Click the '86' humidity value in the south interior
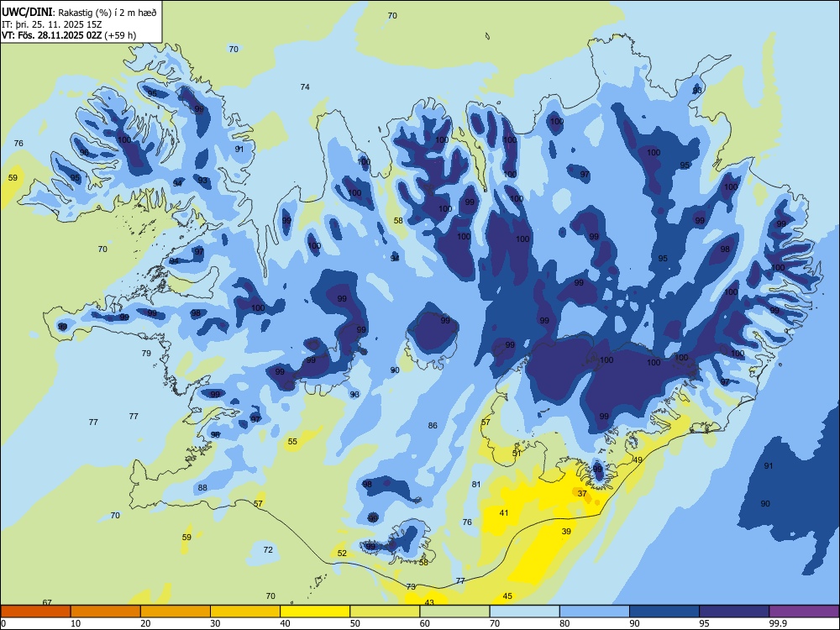 pyautogui.click(x=433, y=425)
